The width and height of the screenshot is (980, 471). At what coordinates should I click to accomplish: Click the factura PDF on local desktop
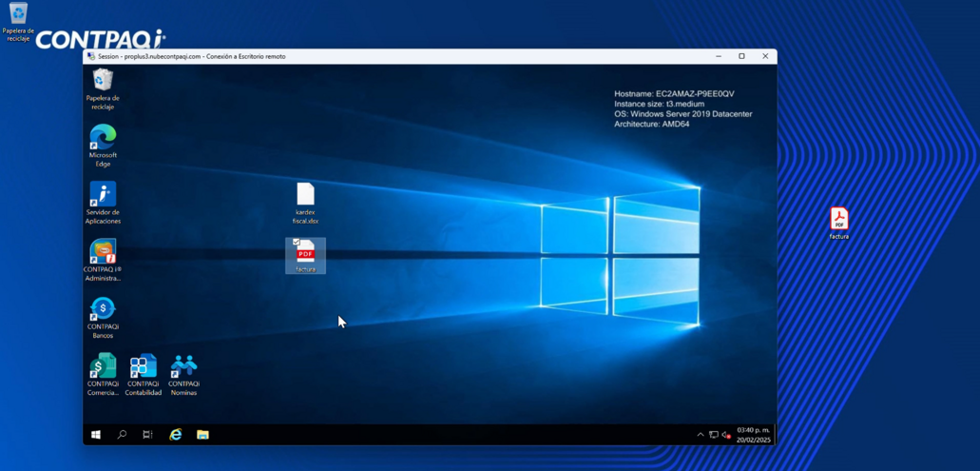tap(838, 220)
